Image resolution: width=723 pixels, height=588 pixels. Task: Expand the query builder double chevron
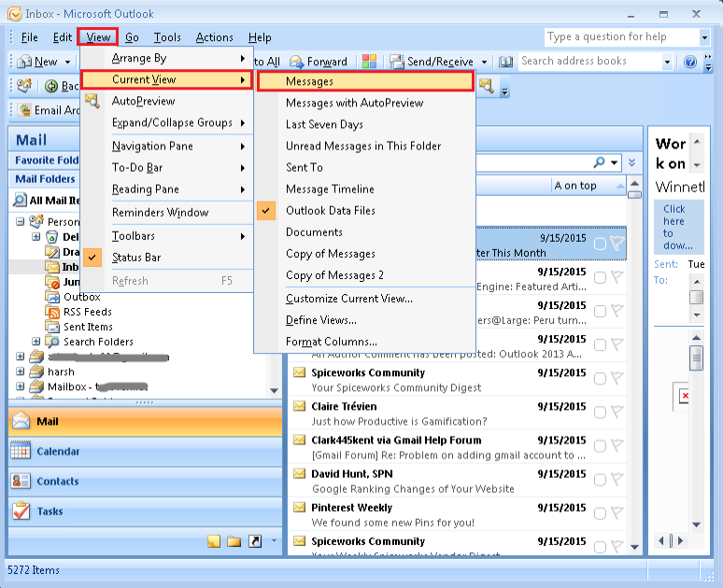631,162
